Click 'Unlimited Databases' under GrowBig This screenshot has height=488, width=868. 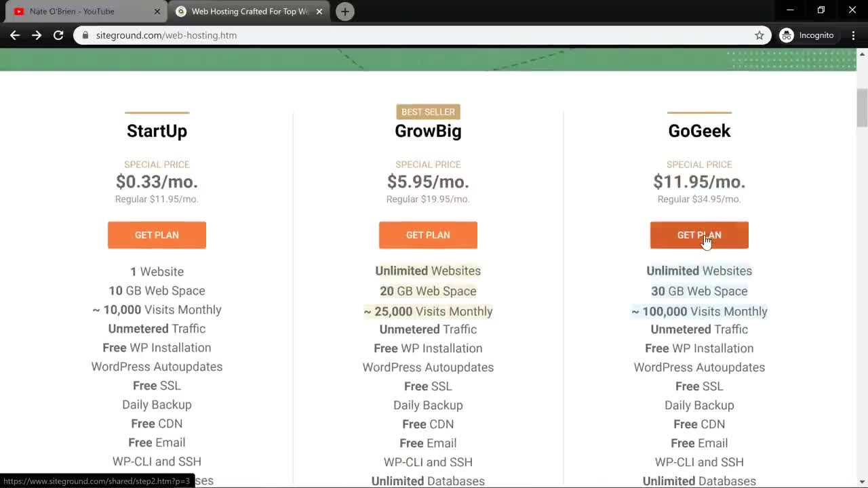(428, 481)
